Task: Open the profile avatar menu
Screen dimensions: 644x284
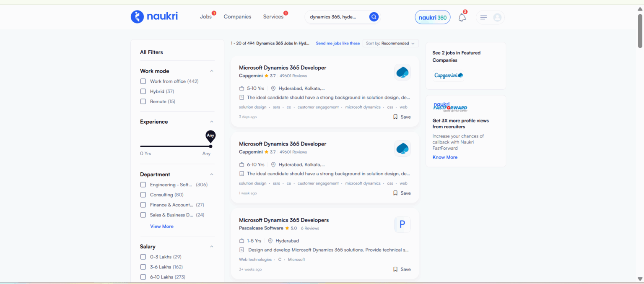Action: point(497,17)
